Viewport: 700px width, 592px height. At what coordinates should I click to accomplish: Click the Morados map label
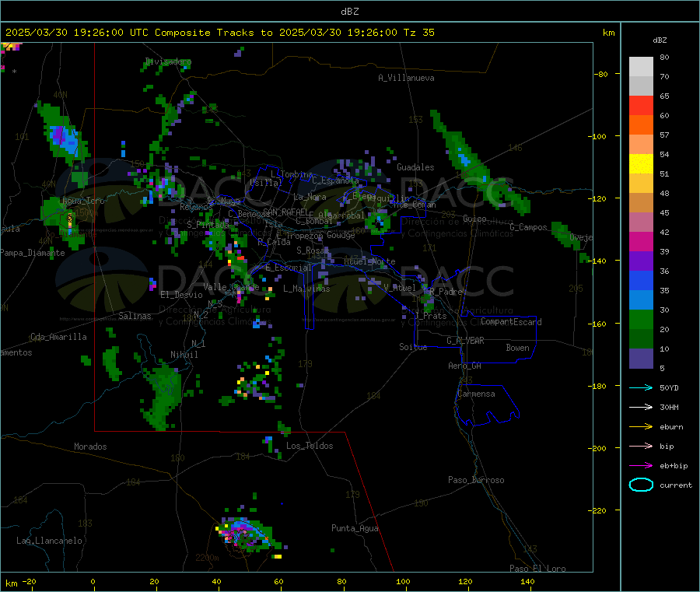click(x=90, y=447)
